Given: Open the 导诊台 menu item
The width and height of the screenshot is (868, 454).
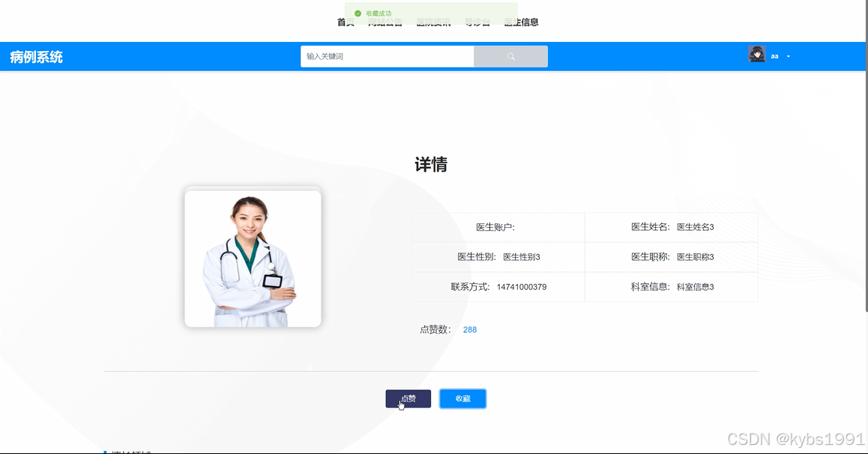Looking at the screenshot, I should coord(477,22).
